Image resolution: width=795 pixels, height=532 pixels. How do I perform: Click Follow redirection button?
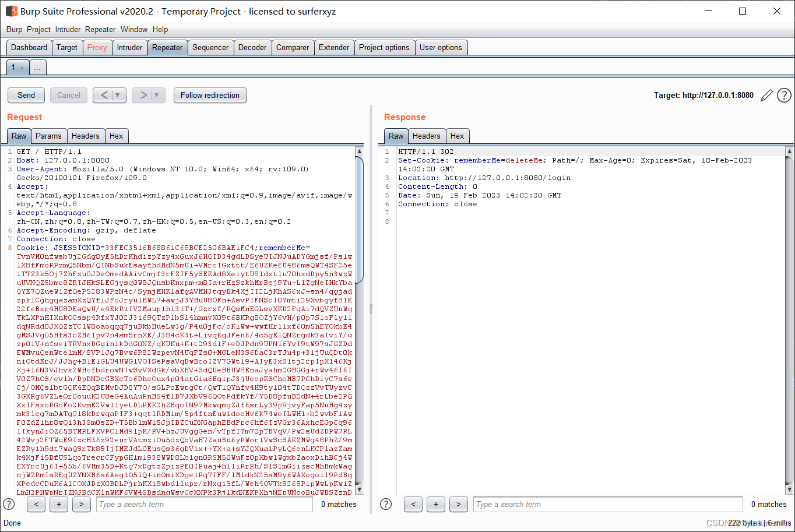[210, 95]
